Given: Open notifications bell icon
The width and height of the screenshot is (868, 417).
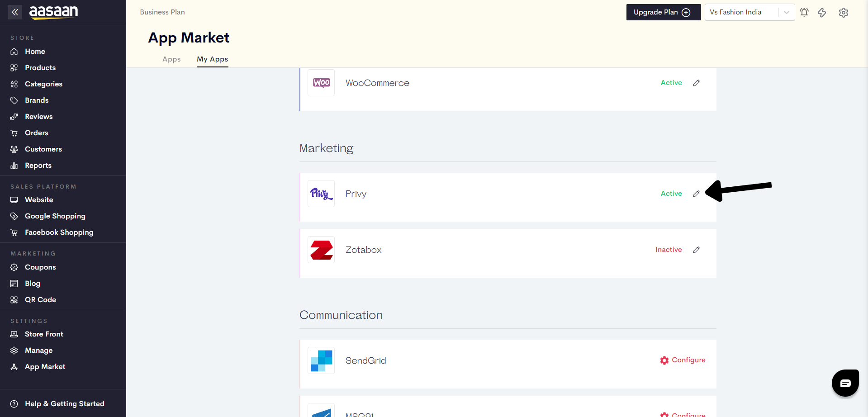Looking at the screenshot, I should click(x=804, y=12).
